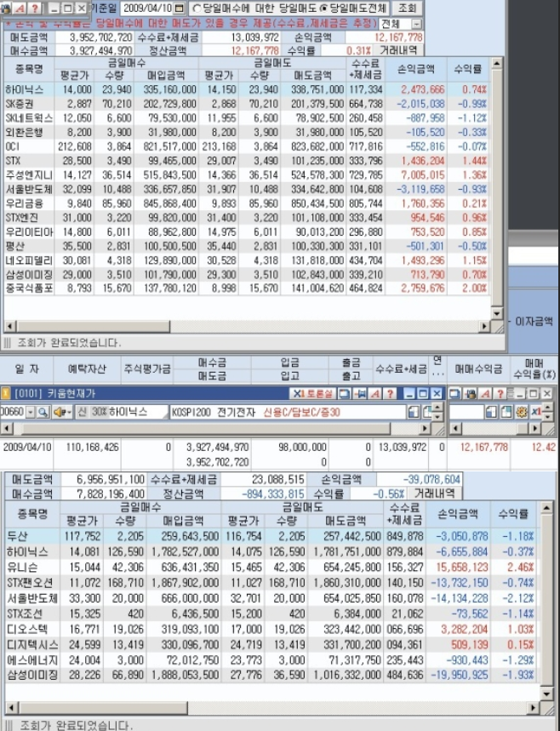Open the calendar picker beside 기준일 date
Image resolution: width=560 pixels, height=731 pixels.
point(179,8)
